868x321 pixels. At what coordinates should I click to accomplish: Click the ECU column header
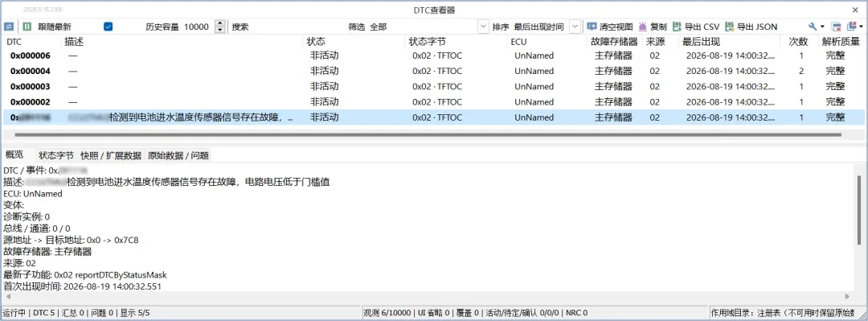pyautogui.click(x=547, y=42)
